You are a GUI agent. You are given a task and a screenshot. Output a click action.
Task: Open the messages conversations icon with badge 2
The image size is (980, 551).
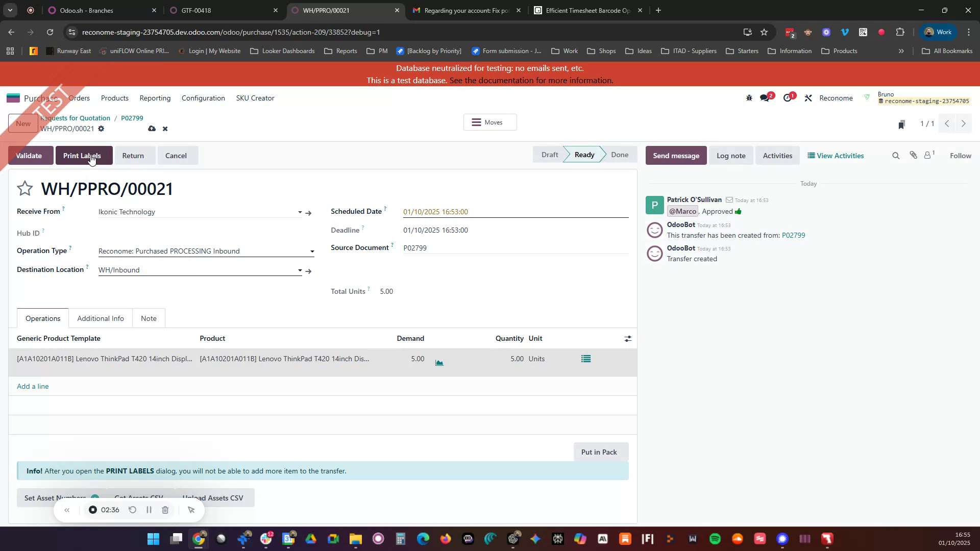[x=765, y=97]
